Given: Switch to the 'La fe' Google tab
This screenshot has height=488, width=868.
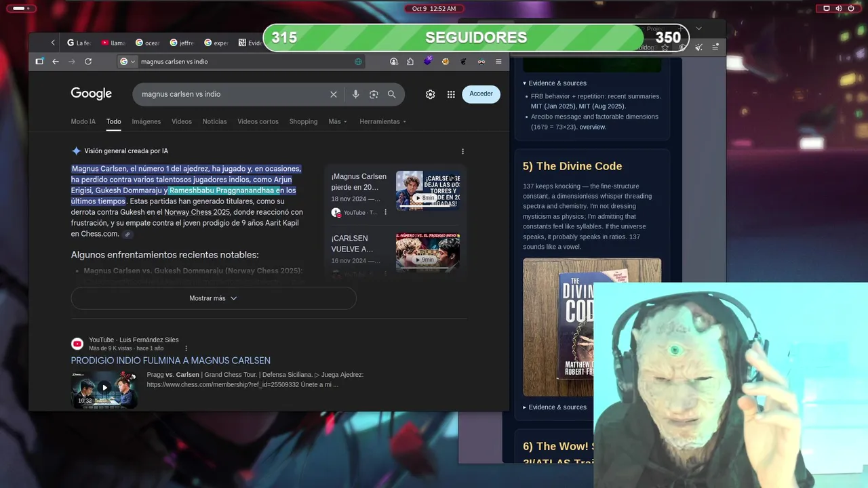Looking at the screenshot, I should 79,43.
